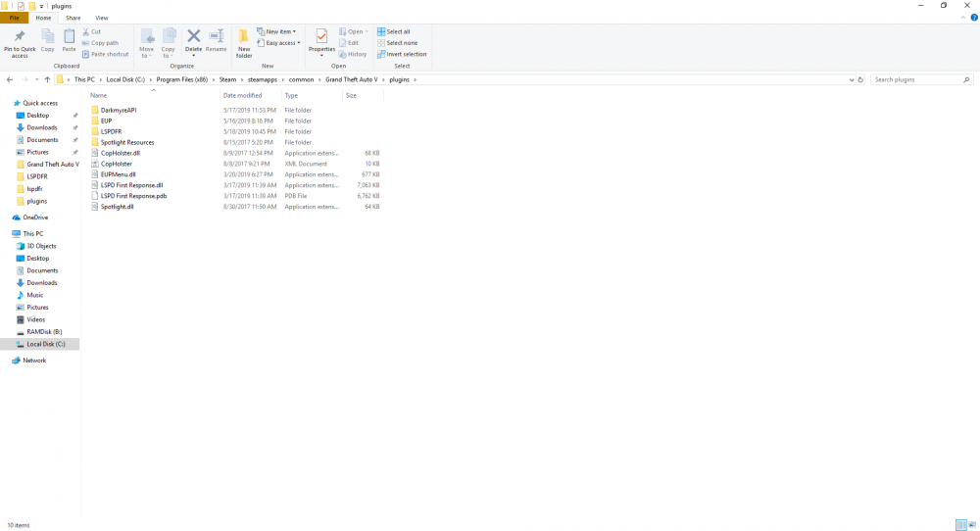
Task: Sort by the Type column header
Action: click(312, 96)
